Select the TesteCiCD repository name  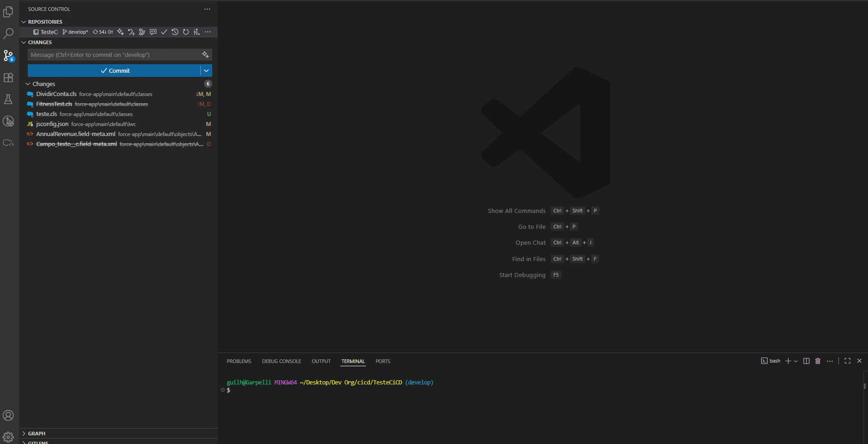coord(49,32)
